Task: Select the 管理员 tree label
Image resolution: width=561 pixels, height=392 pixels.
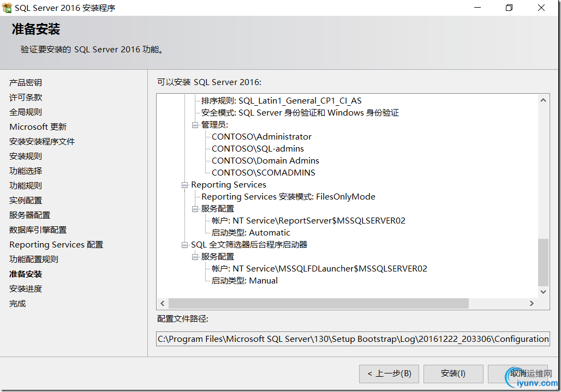Action: pyautogui.click(x=214, y=125)
